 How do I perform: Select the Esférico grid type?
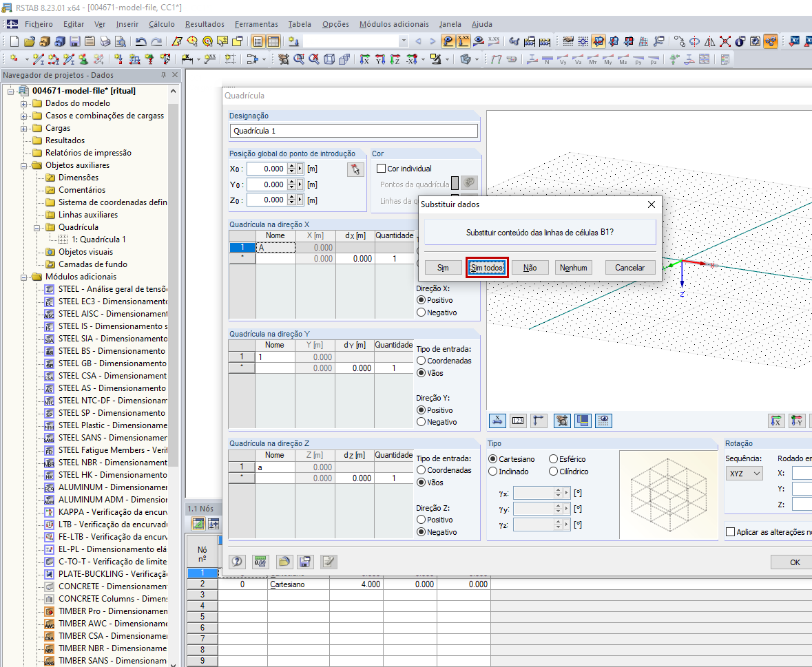pyautogui.click(x=554, y=459)
